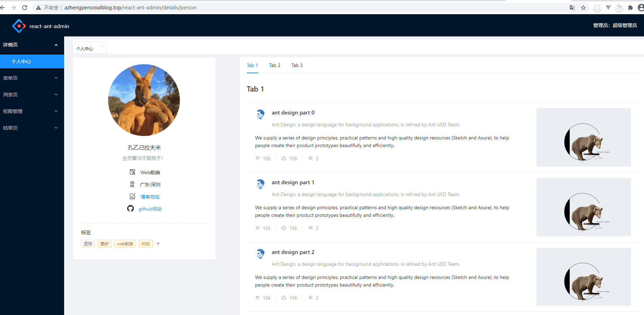Switch to Tab 3
The width and height of the screenshot is (644, 315).
[297, 65]
